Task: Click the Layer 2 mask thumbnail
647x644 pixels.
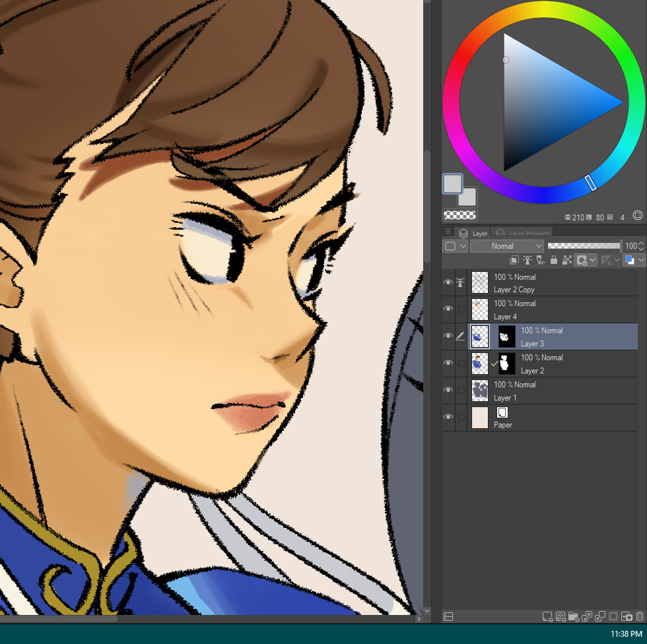Action: click(507, 363)
